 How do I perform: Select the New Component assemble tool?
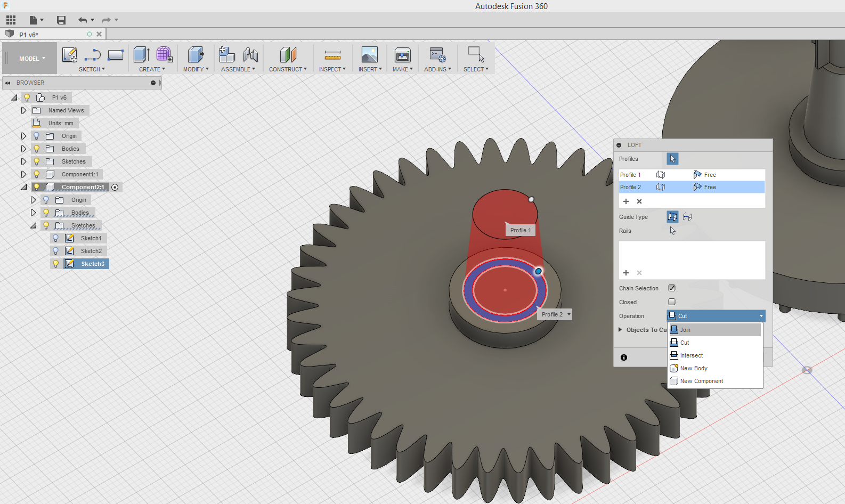(x=227, y=54)
